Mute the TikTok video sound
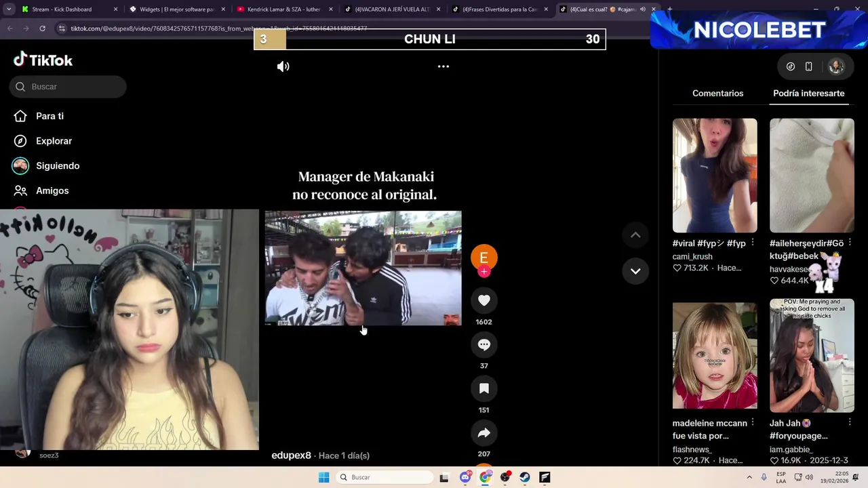This screenshot has height=488, width=868. [283, 66]
